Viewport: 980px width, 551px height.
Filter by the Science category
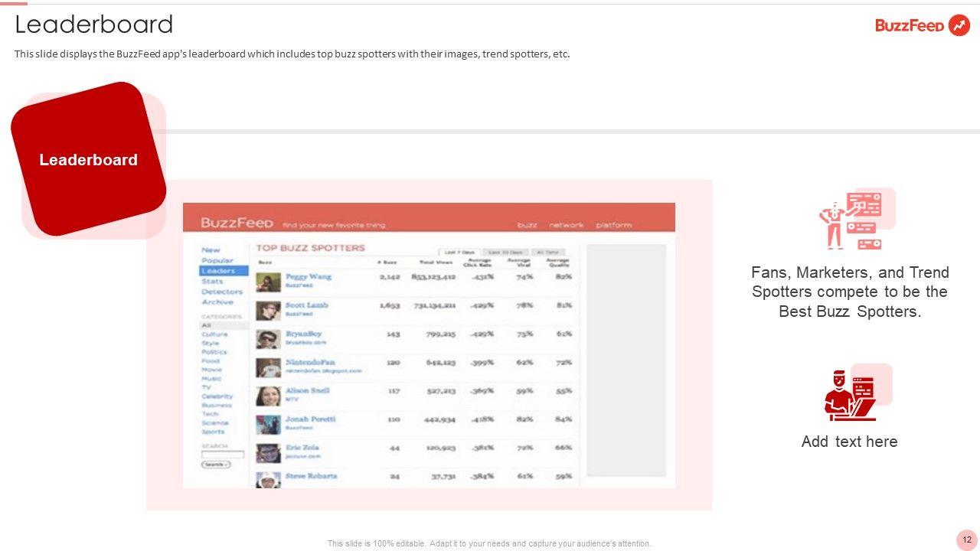click(x=215, y=422)
